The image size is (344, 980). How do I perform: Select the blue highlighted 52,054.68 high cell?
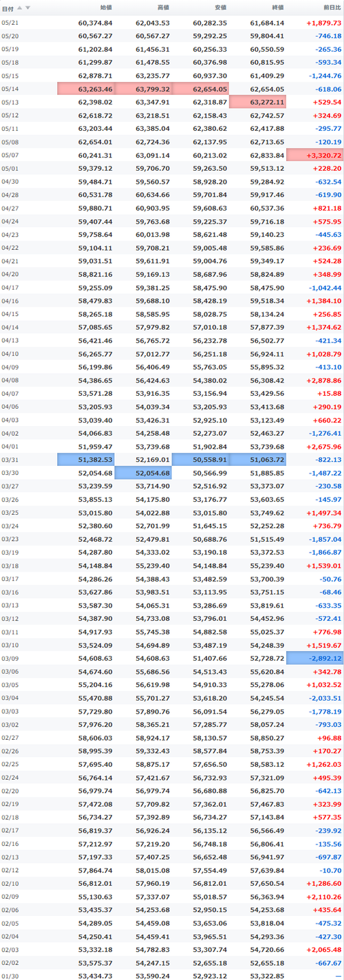tap(143, 472)
